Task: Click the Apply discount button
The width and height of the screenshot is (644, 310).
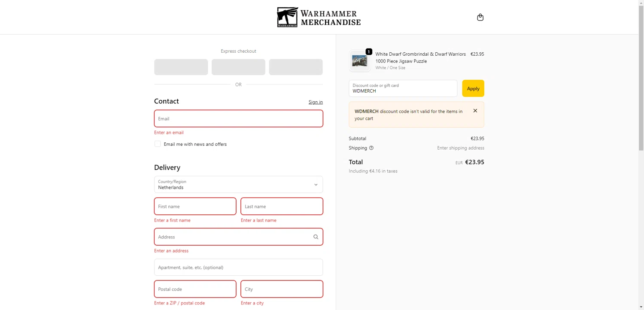Action: tap(473, 88)
